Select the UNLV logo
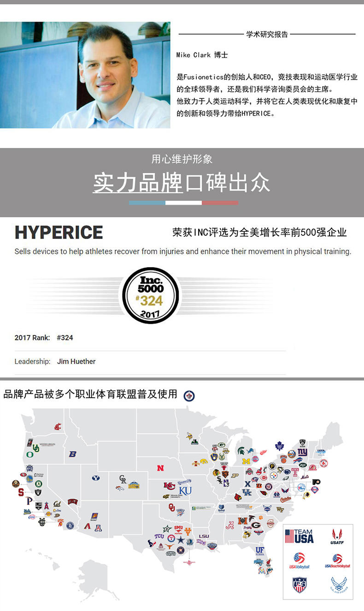The image size is (364, 611). click(72, 501)
